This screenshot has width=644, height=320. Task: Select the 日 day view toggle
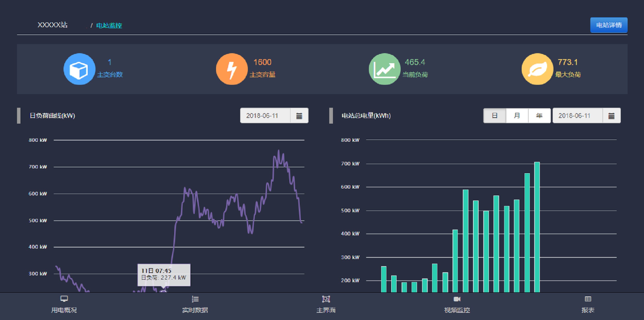495,116
